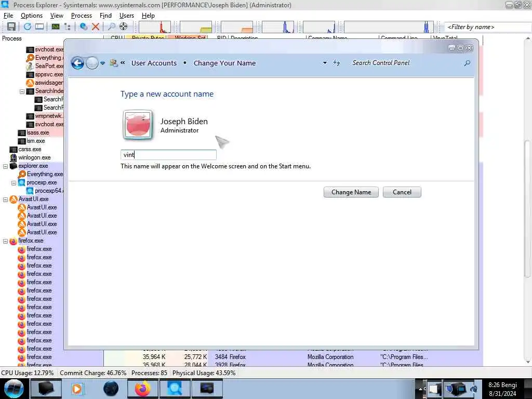Open the Find menu
Screen dimensions: 532x399
coord(105,16)
